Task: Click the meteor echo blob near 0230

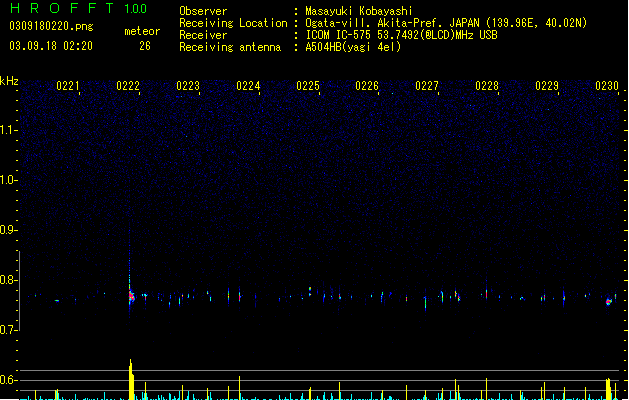Action: pos(609,301)
